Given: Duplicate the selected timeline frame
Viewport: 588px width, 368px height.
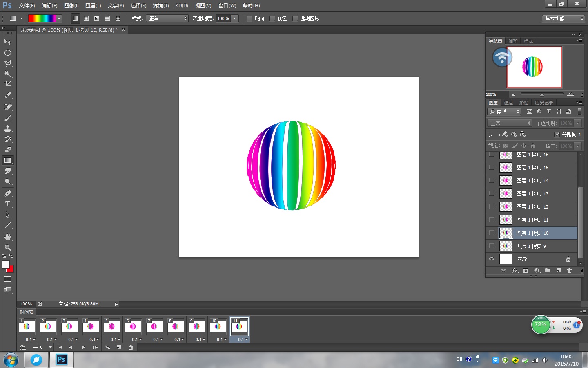Looking at the screenshot, I should (x=119, y=348).
